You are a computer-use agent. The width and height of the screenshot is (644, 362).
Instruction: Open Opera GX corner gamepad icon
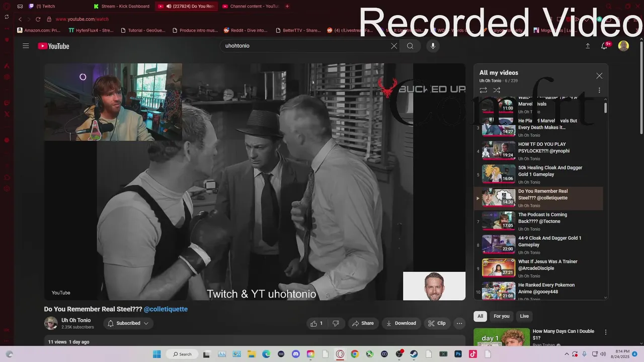click(x=20, y=6)
